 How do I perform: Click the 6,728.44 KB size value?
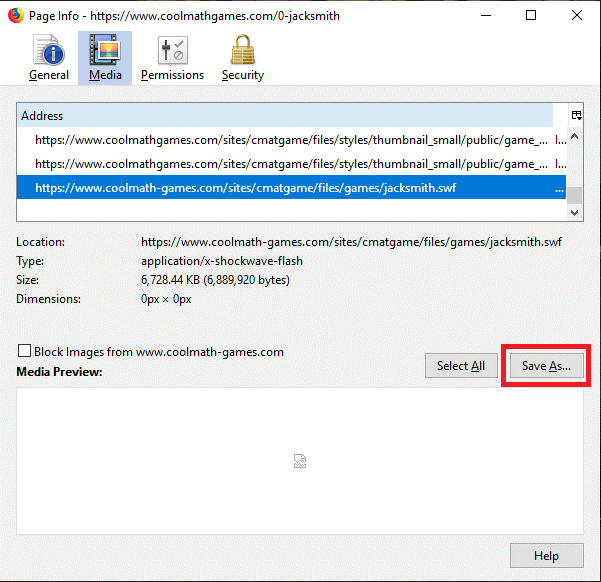(215, 280)
